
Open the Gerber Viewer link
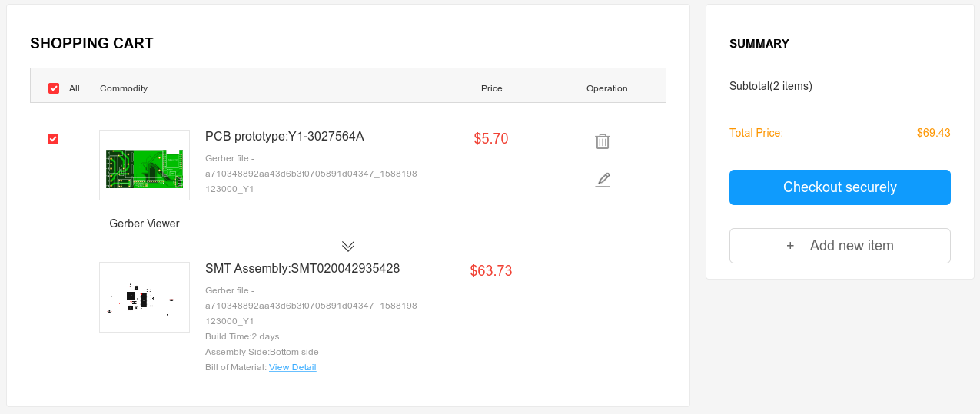coord(145,224)
